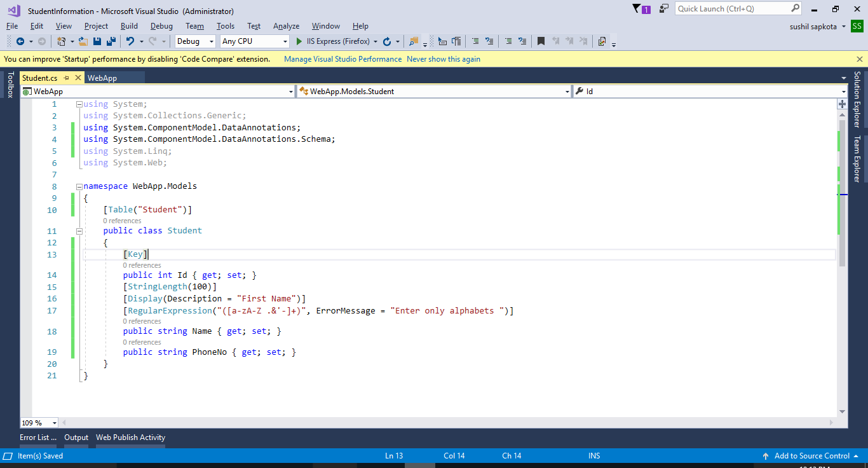Save Student.cs using the Save icon

pos(96,41)
